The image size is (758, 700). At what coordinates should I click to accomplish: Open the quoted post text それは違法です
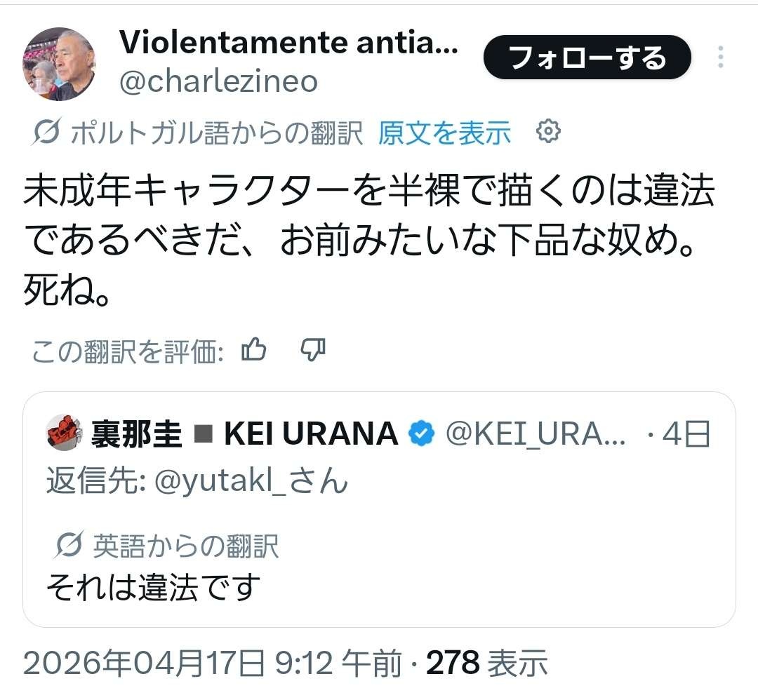pyautogui.click(x=154, y=586)
